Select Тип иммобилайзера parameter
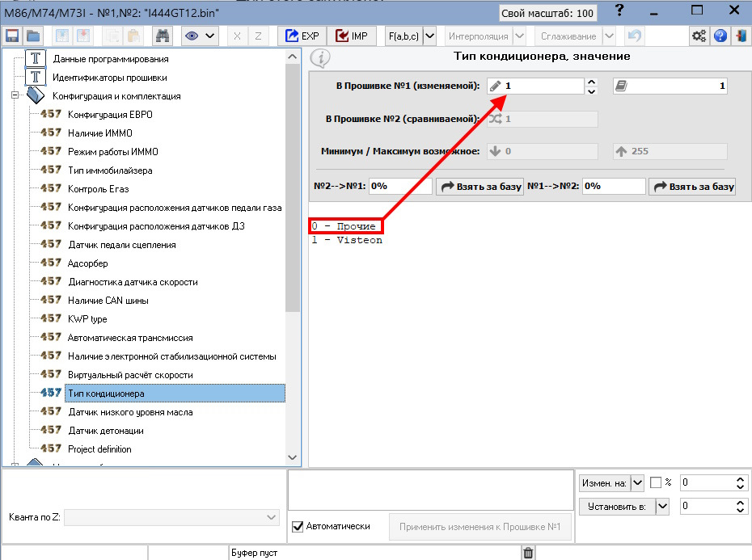Image resolution: width=752 pixels, height=560 pixels. [110, 171]
